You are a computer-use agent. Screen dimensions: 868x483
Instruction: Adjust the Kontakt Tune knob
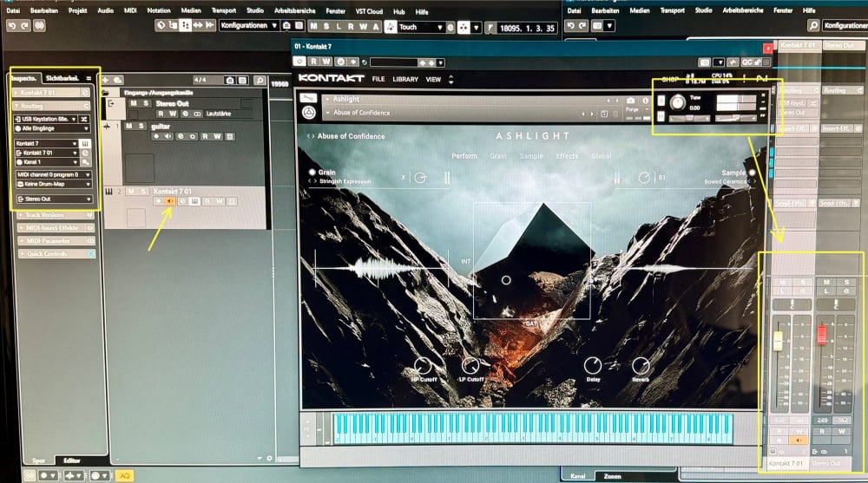677,102
